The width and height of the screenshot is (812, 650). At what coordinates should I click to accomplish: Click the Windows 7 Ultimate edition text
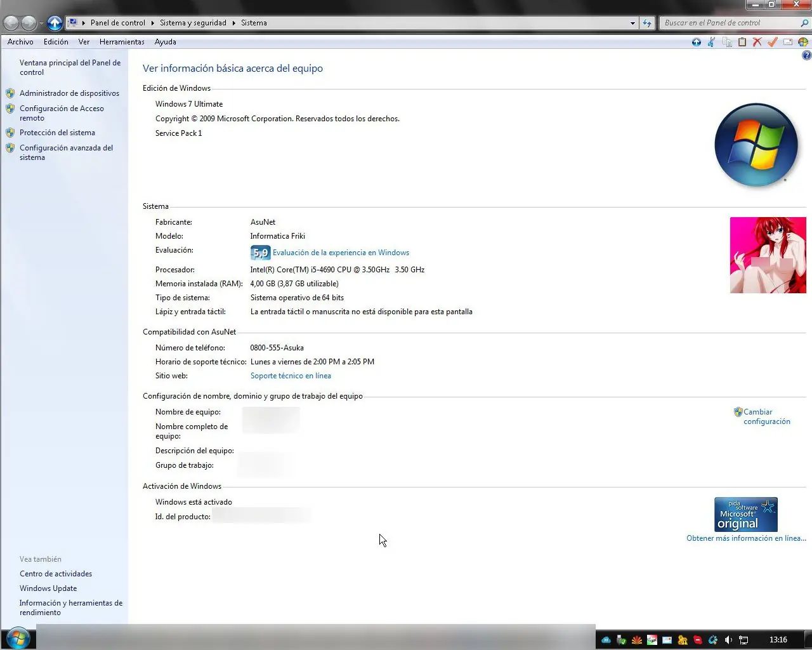[189, 104]
